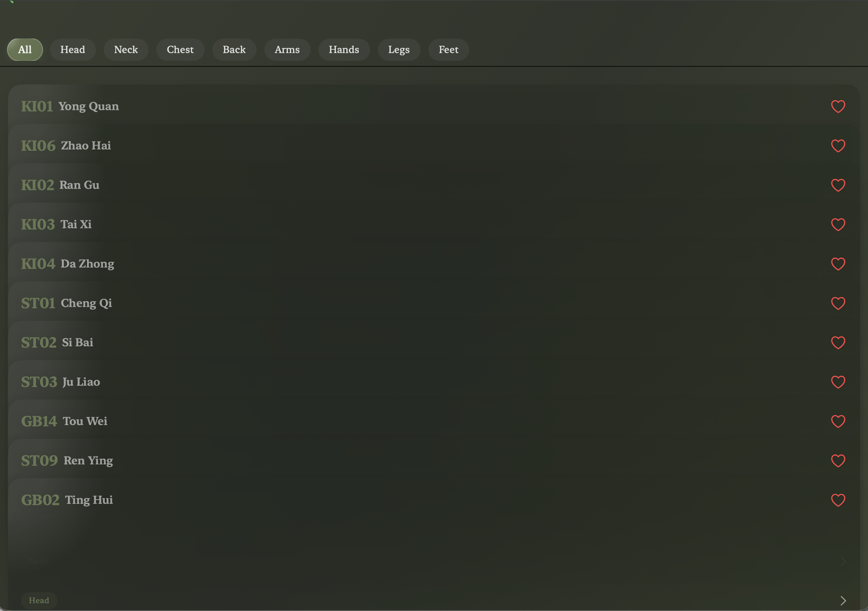The height and width of the screenshot is (611, 868).
Task: Click the heart for ST03 Ju Liao
Action: 838,382
